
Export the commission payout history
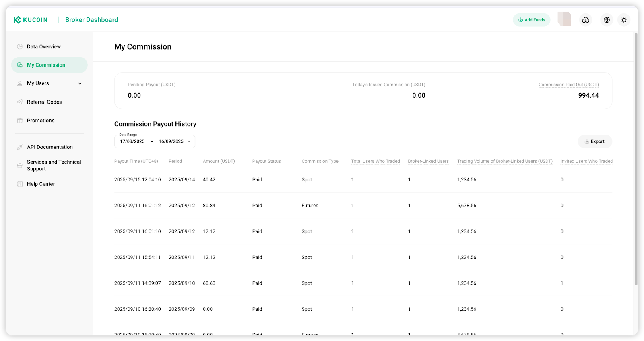click(x=594, y=141)
